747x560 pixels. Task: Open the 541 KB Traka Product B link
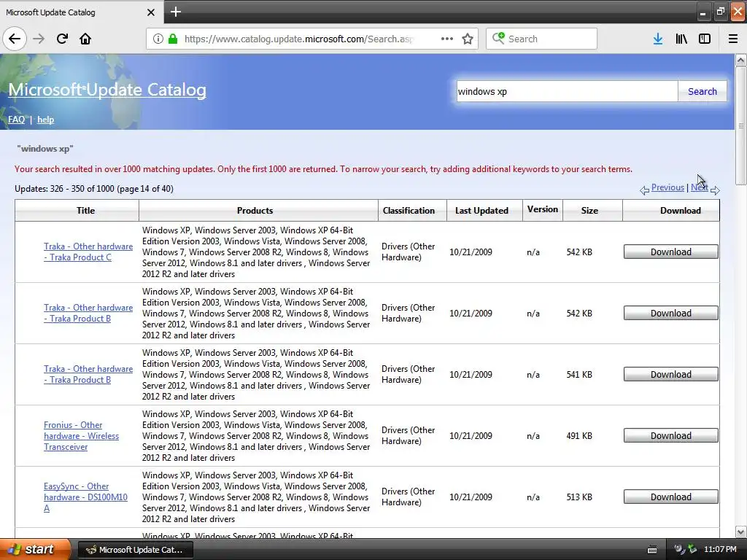pyautogui.click(x=88, y=374)
